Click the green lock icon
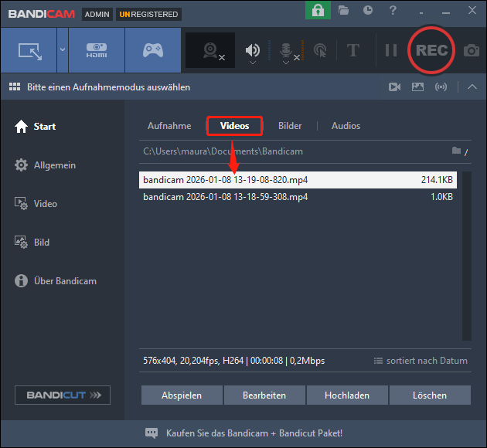 [x=318, y=11]
